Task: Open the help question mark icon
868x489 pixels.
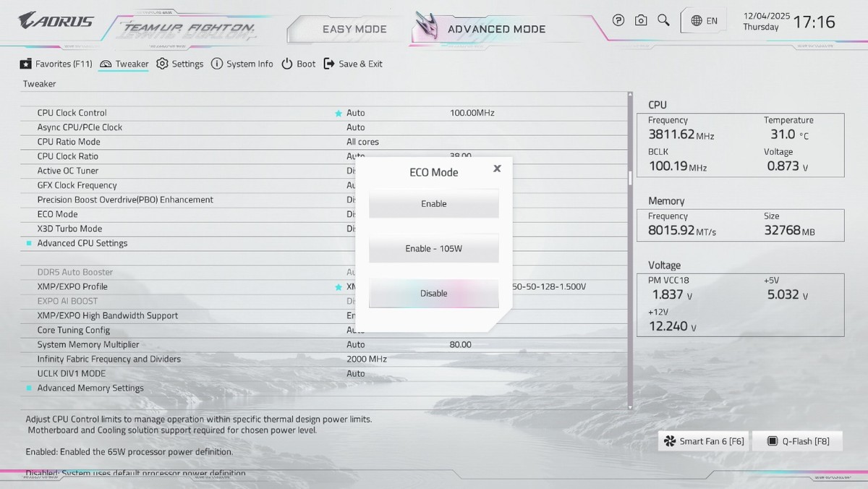Action: click(618, 20)
